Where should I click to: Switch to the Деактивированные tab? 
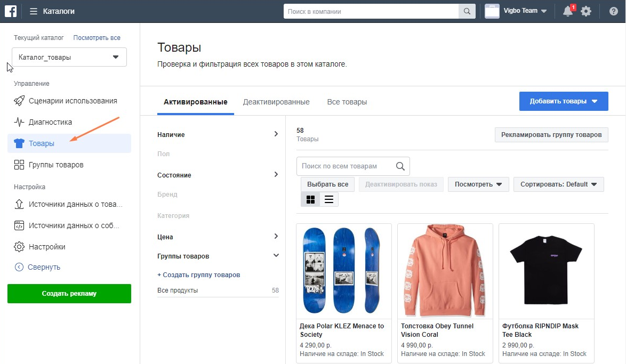276,102
